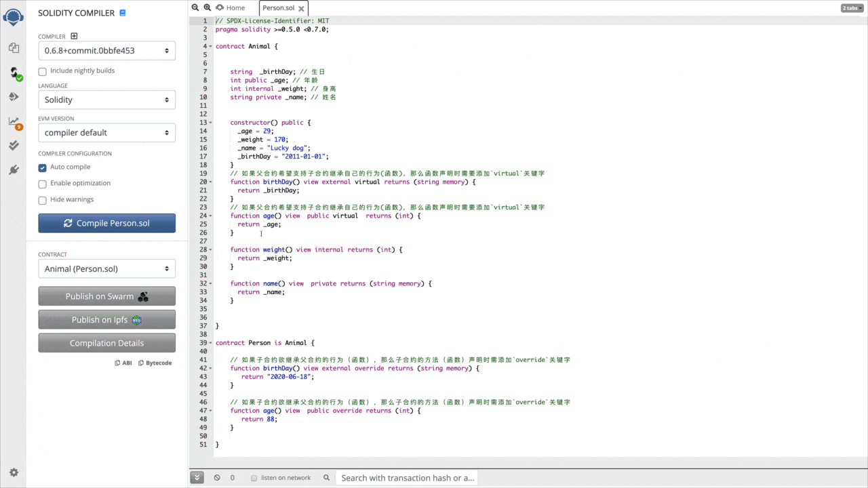The height and width of the screenshot is (488, 868).
Task: Fold the age function at line 24
Action: pyautogui.click(x=211, y=216)
